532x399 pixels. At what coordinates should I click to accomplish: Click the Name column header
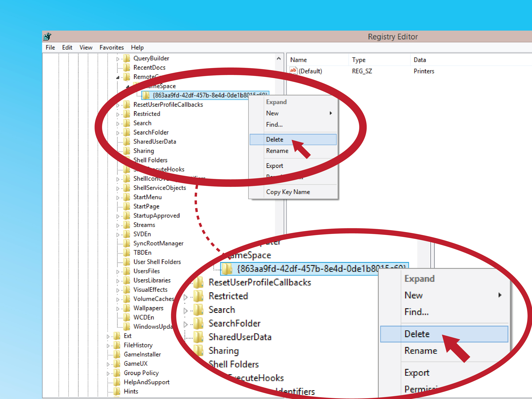(318, 60)
